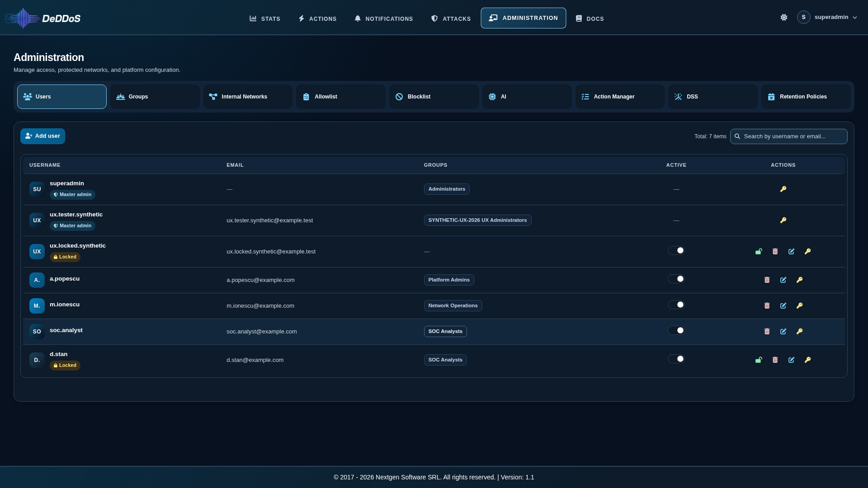Click the SOC Analysts group tag for d.stan

(445, 360)
